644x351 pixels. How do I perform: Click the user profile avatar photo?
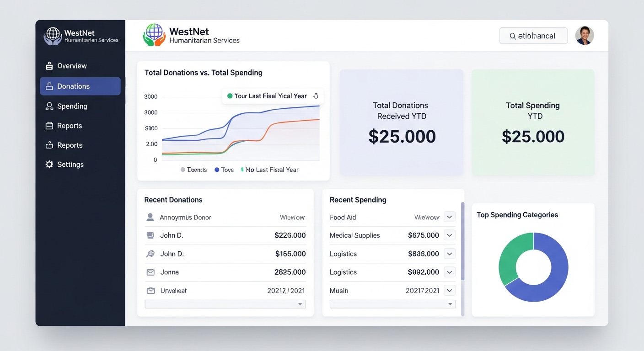(584, 36)
